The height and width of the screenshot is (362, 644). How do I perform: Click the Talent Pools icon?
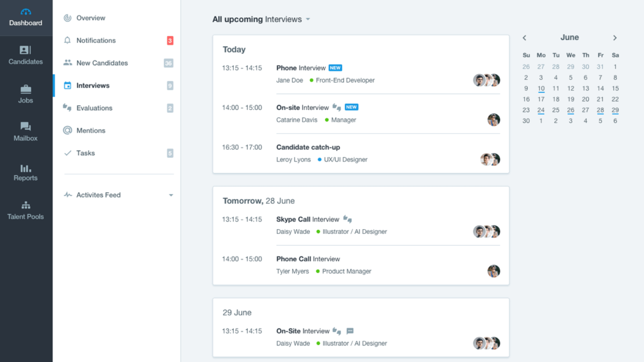[x=25, y=205]
